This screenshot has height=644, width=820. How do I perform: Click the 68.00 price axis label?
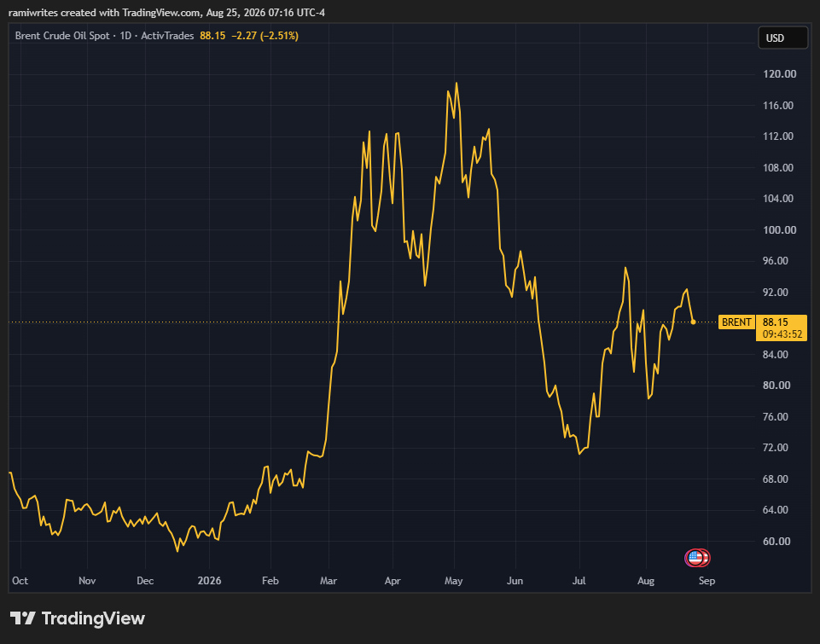[776, 479]
